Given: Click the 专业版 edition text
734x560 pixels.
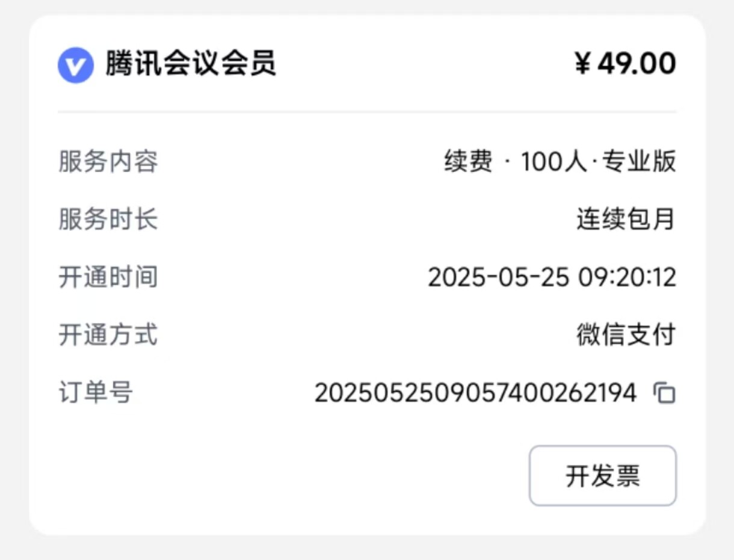Looking at the screenshot, I should (x=639, y=162).
